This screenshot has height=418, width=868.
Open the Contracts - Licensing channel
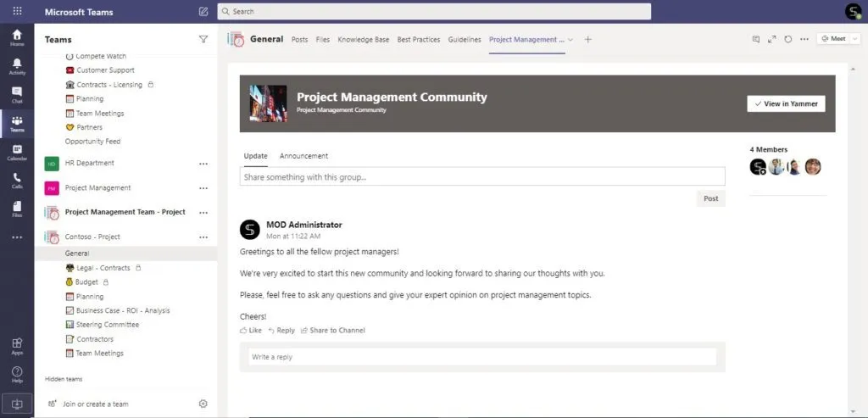109,85
